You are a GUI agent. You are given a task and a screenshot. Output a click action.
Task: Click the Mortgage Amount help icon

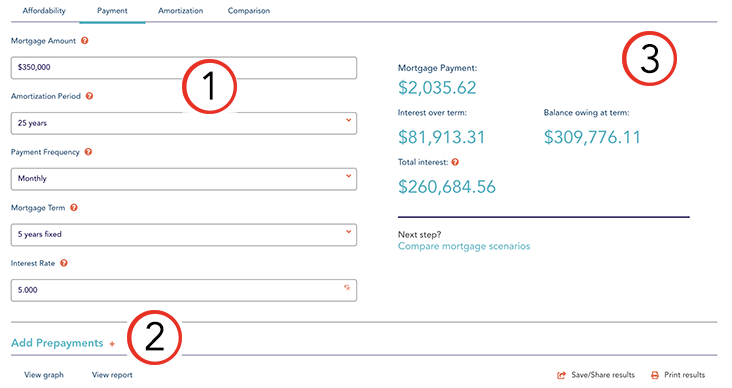[84, 41]
